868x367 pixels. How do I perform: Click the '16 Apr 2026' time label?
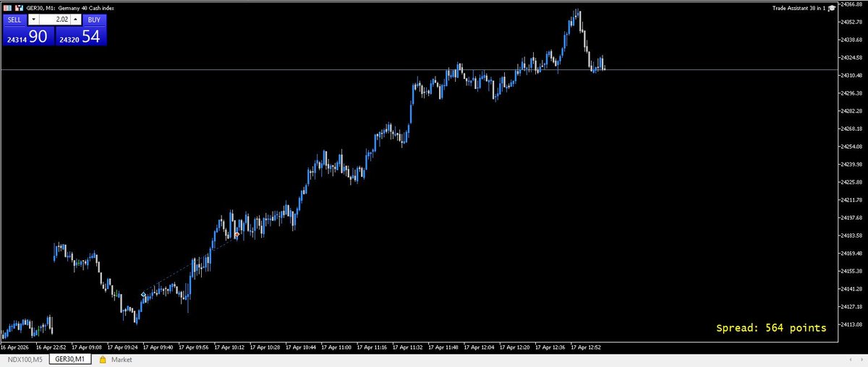[14, 347]
